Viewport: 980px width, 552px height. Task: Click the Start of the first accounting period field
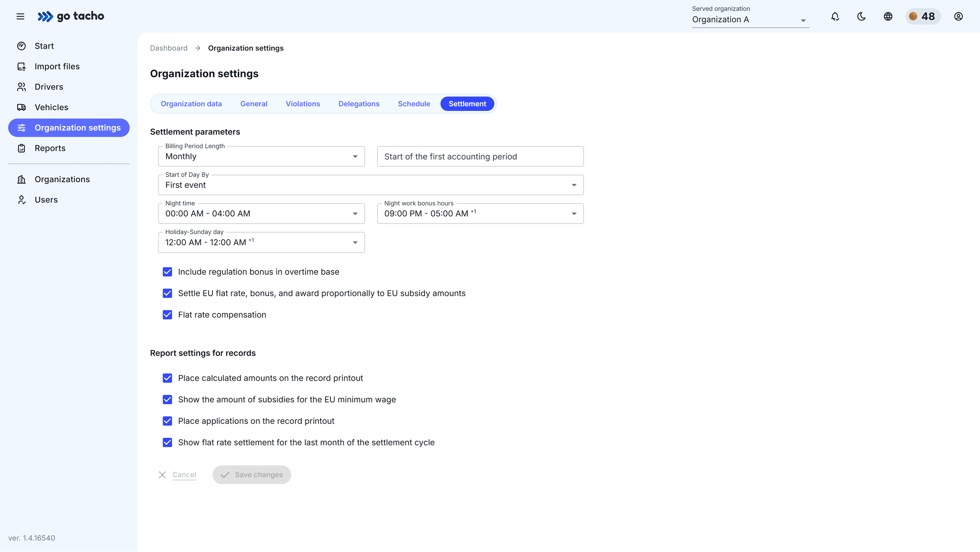480,156
